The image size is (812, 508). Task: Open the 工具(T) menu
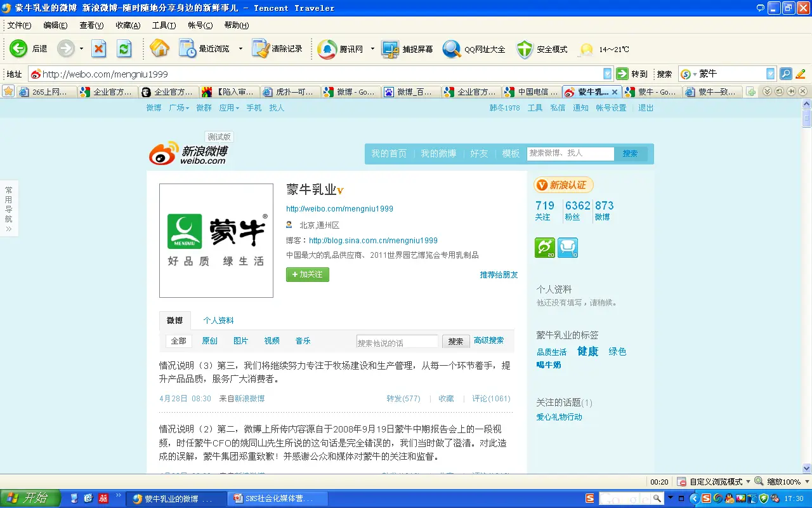pyautogui.click(x=164, y=25)
